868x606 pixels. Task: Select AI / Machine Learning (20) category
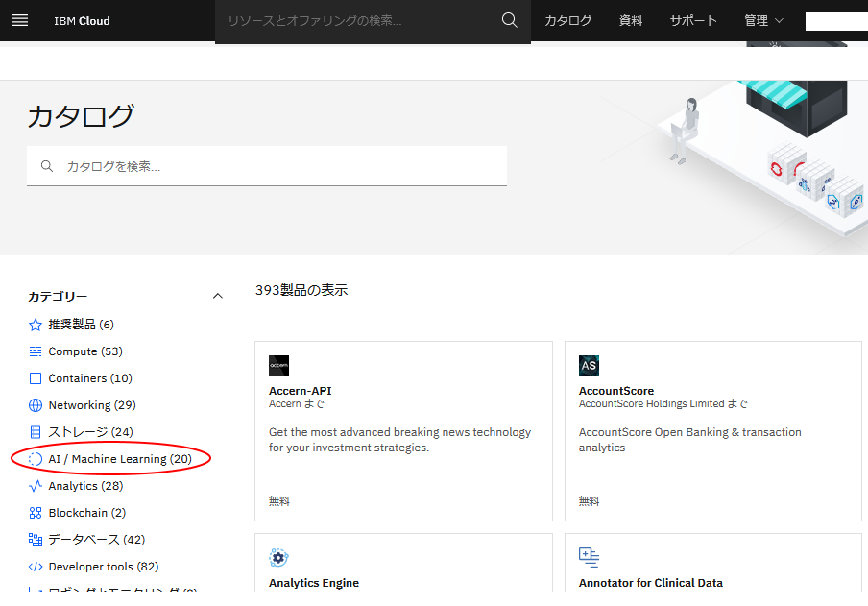(x=120, y=459)
